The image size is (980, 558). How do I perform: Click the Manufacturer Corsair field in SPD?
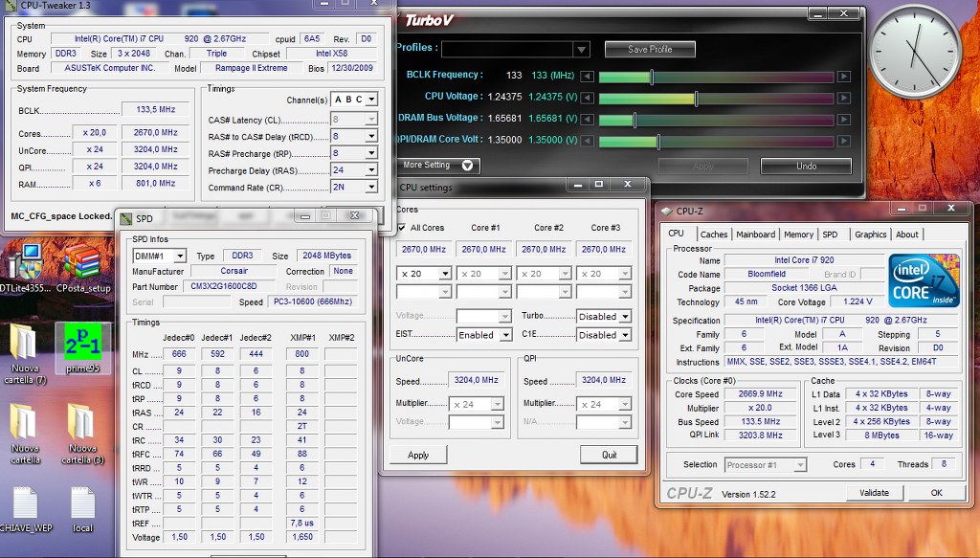click(234, 271)
